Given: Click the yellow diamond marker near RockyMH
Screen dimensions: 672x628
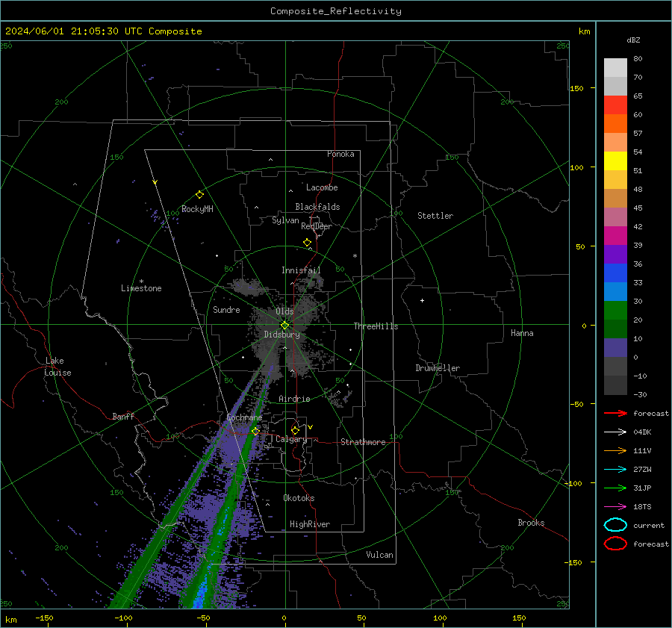Looking at the screenshot, I should click(x=199, y=195).
